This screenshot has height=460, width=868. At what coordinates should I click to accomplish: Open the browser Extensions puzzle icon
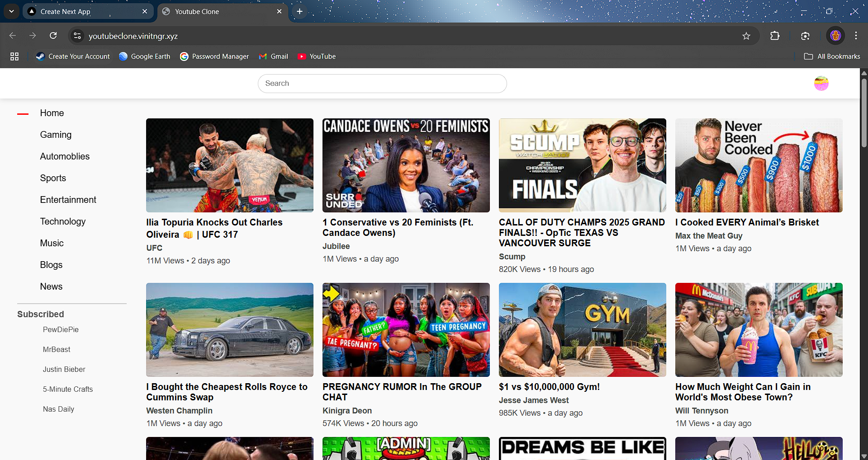(x=775, y=36)
